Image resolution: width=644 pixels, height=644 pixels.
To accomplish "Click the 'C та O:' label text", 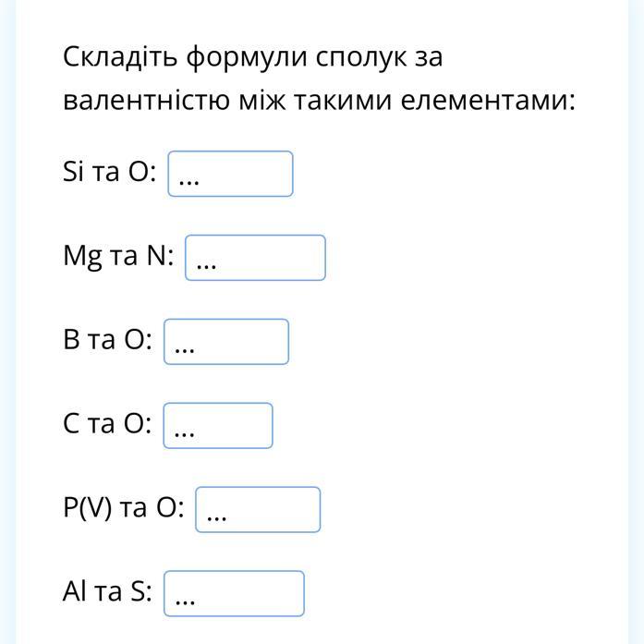I will pos(107,425).
